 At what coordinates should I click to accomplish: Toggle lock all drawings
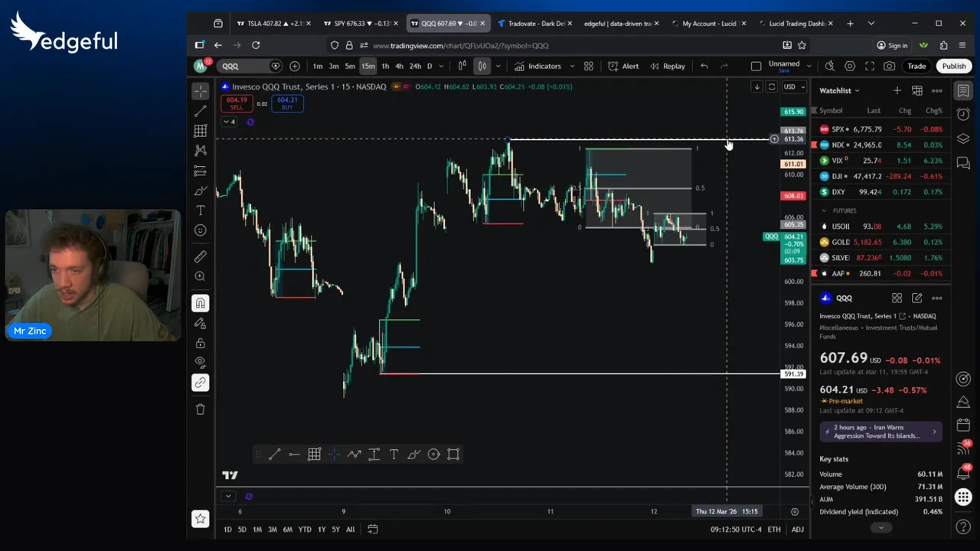coord(201,343)
